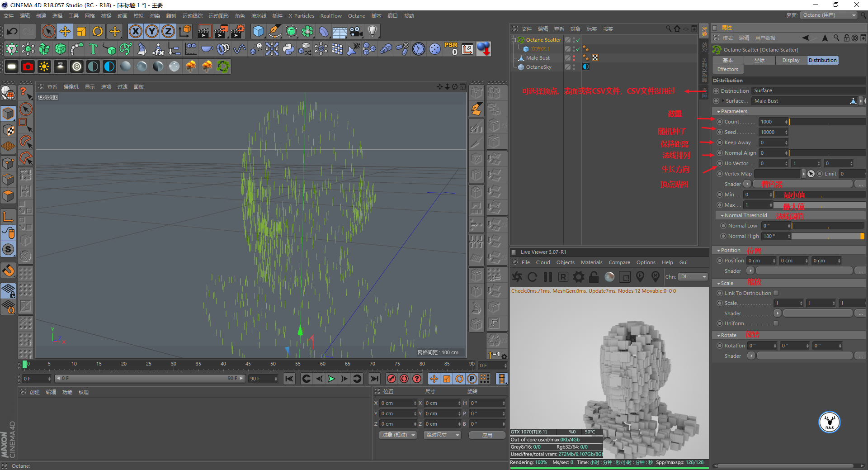Open the Octane menu
This screenshot has height=470, width=868.
(x=356, y=16)
